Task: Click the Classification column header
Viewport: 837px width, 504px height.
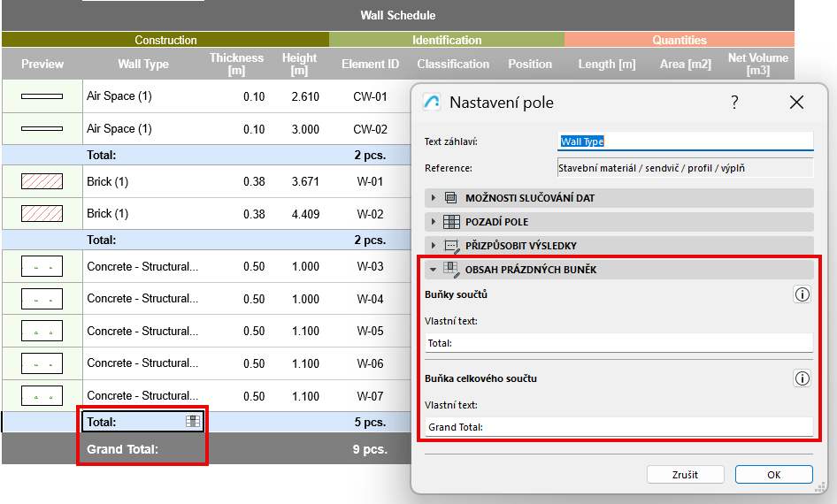Action: (x=453, y=64)
